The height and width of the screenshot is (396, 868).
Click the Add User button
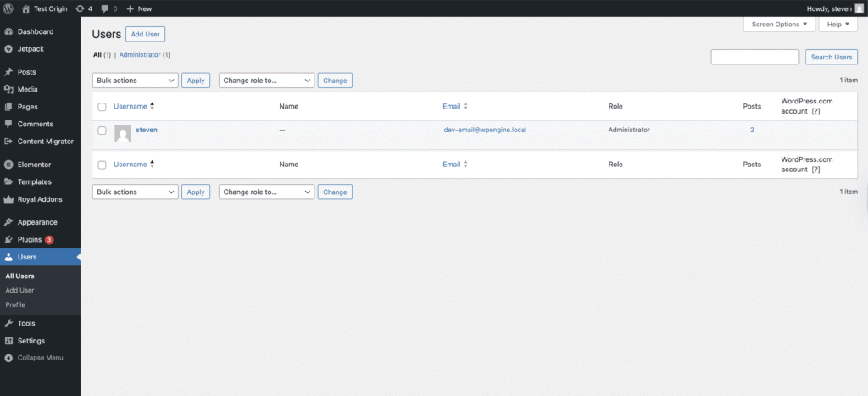(x=145, y=34)
